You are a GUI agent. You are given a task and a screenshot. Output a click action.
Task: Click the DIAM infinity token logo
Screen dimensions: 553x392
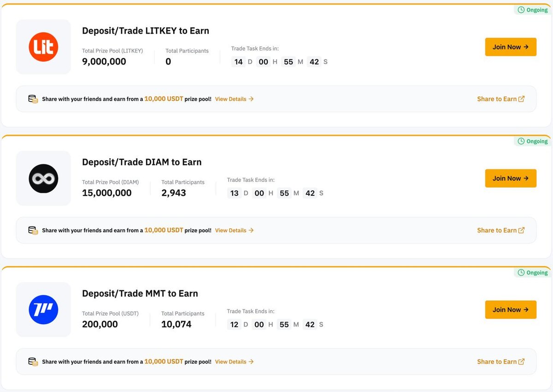43,178
